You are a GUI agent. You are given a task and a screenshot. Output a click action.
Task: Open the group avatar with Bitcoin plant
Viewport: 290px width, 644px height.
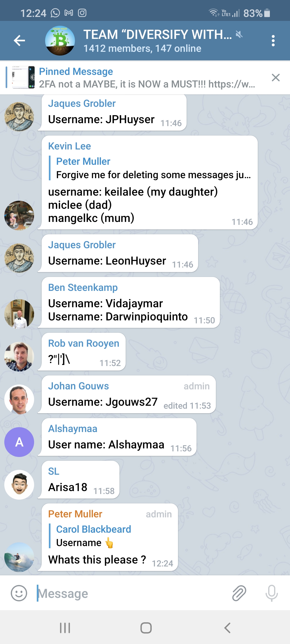(60, 41)
